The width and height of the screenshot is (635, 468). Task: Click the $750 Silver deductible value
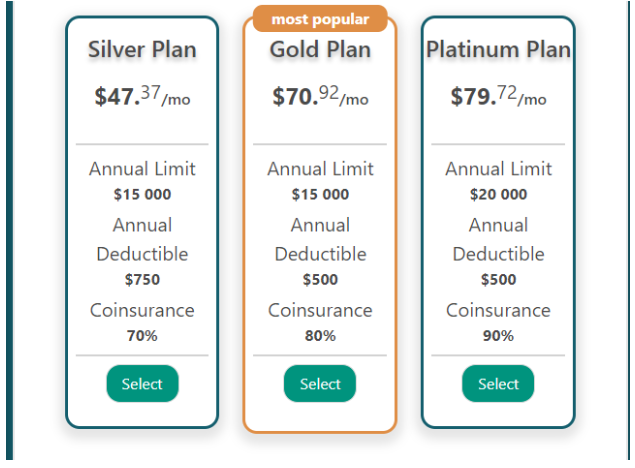coord(142,279)
